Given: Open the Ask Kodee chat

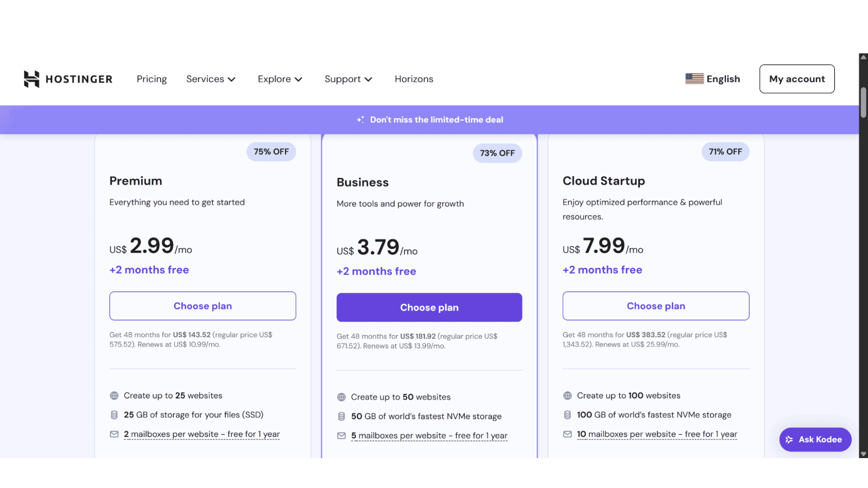Looking at the screenshot, I should 815,439.
